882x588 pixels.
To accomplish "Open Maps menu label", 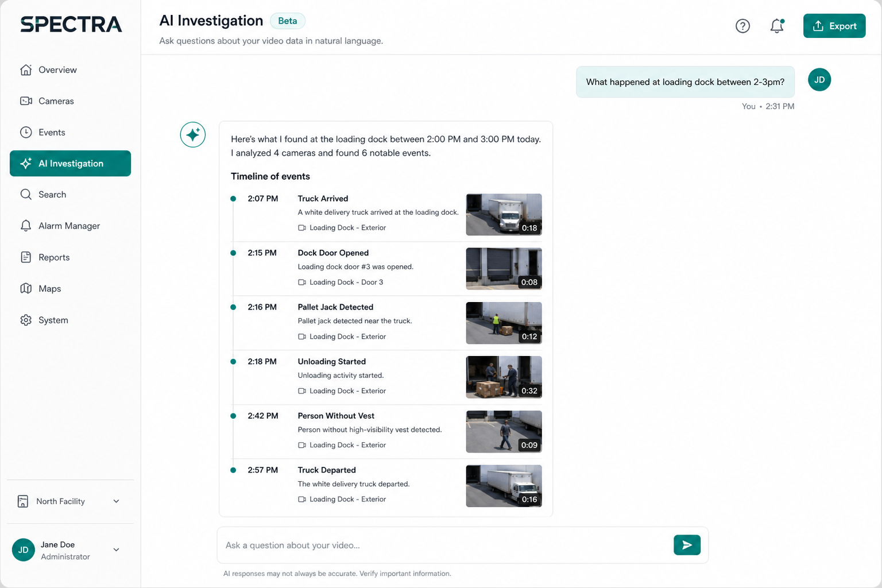I will pyautogui.click(x=49, y=288).
